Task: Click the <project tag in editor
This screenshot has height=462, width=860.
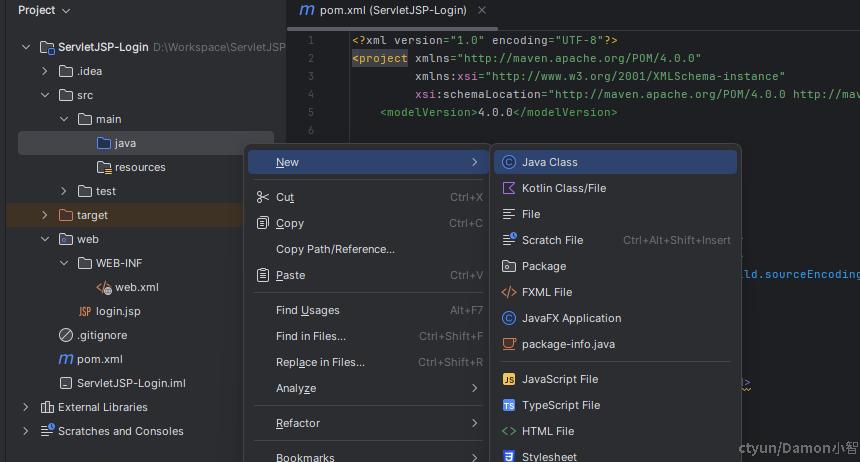Action: click(x=380, y=58)
